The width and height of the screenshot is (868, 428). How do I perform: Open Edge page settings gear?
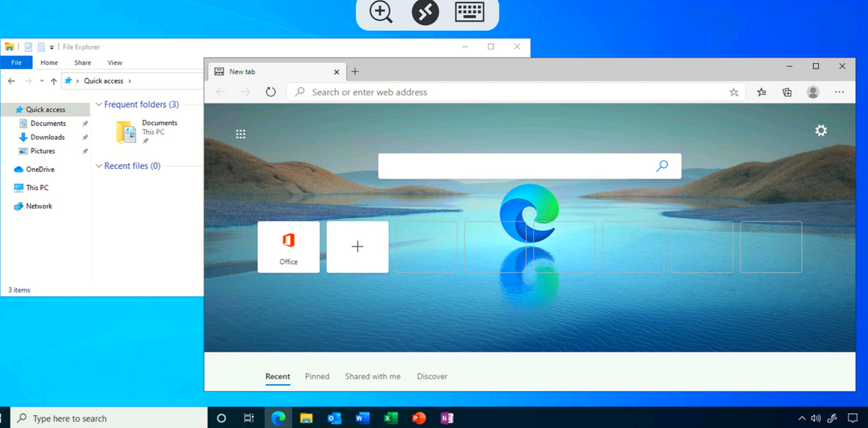coord(820,130)
